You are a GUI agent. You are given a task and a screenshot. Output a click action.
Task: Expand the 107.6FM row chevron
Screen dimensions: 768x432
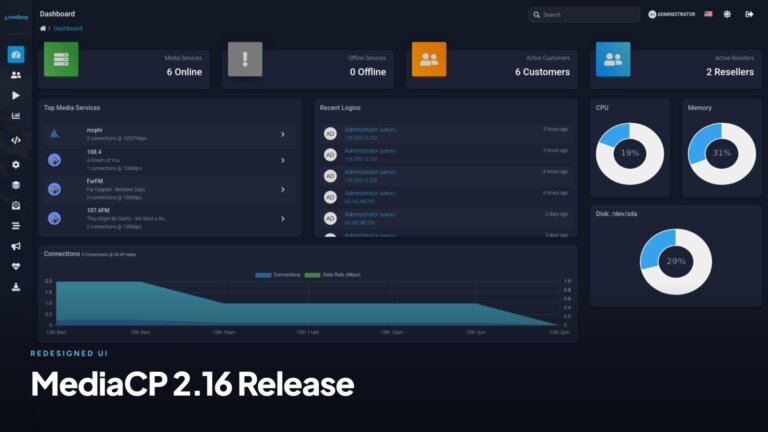(x=283, y=219)
